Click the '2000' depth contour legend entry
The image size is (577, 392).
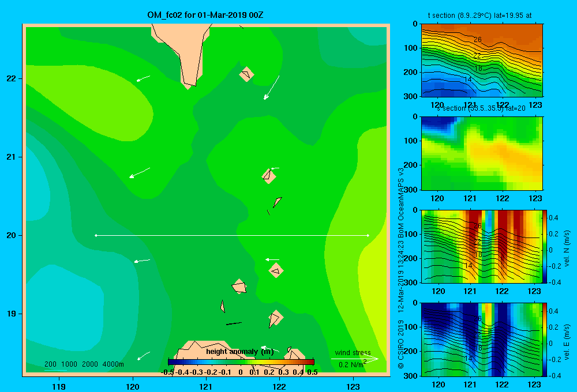pyautogui.click(x=90, y=364)
